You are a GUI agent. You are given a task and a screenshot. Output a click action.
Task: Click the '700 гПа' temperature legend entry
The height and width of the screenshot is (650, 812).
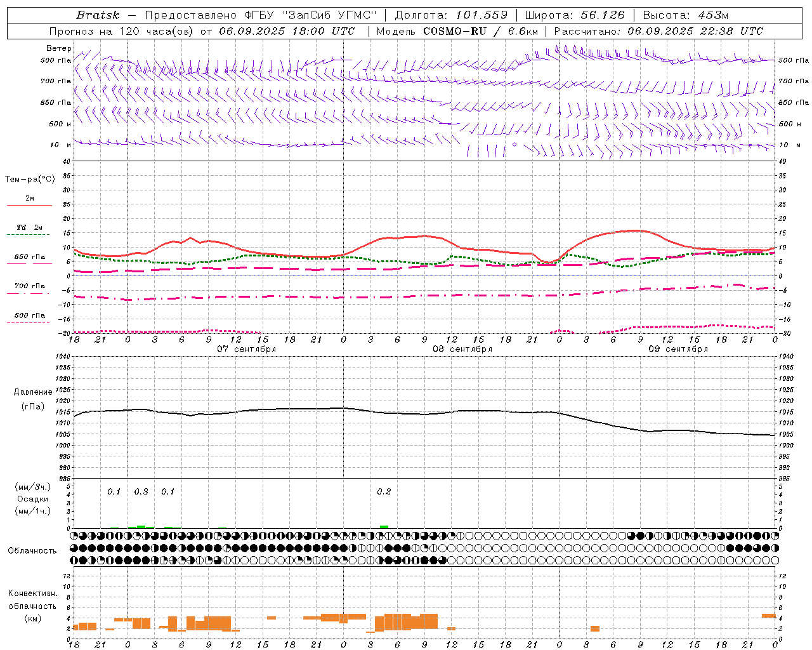tap(30, 286)
